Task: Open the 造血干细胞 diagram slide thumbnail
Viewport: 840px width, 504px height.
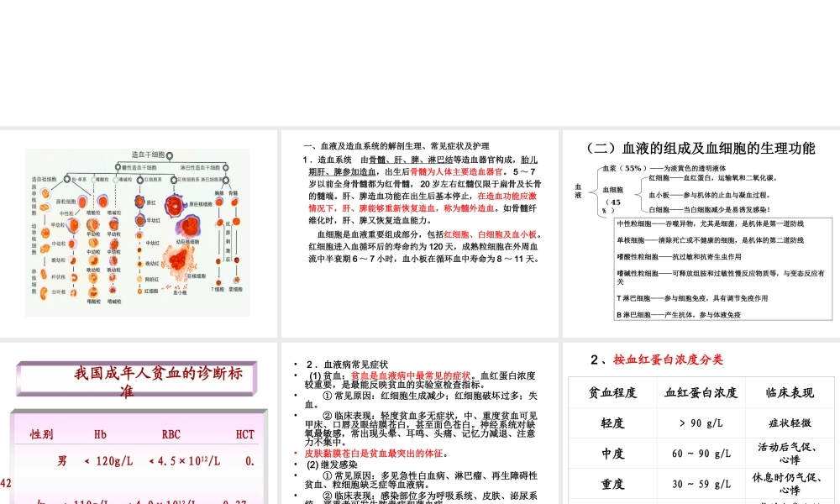Action: tap(139, 234)
